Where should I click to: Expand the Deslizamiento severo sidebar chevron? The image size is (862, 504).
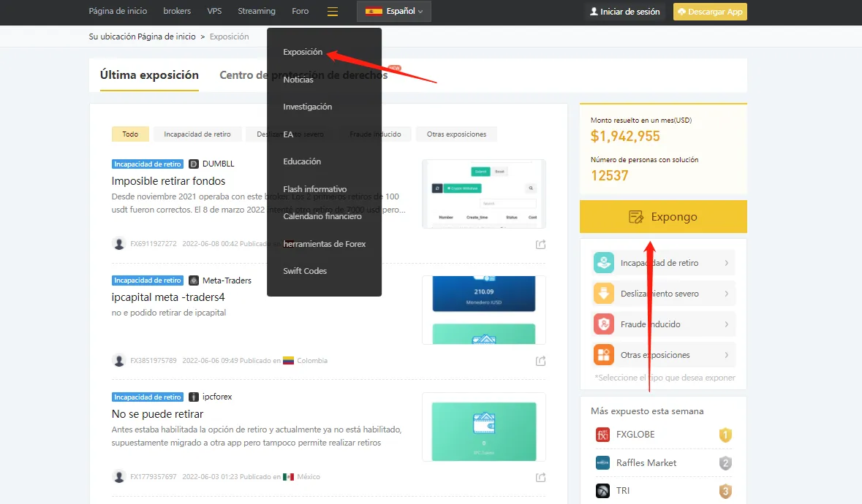click(726, 294)
